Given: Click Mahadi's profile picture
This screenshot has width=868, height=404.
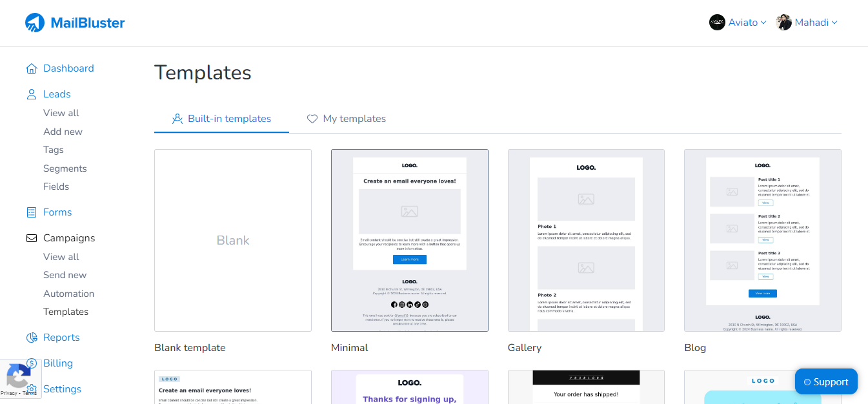Looking at the screenshot, I should tap(783, 22).
